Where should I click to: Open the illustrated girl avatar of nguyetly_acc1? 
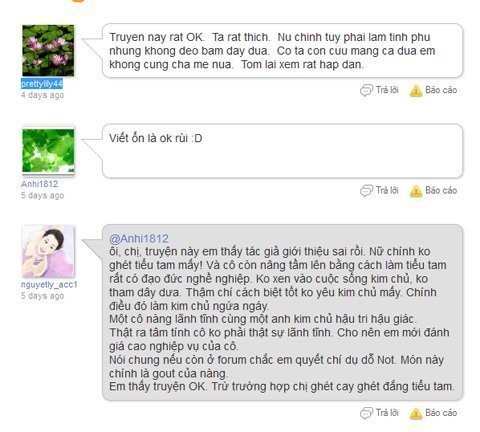(x=48, y=251)
